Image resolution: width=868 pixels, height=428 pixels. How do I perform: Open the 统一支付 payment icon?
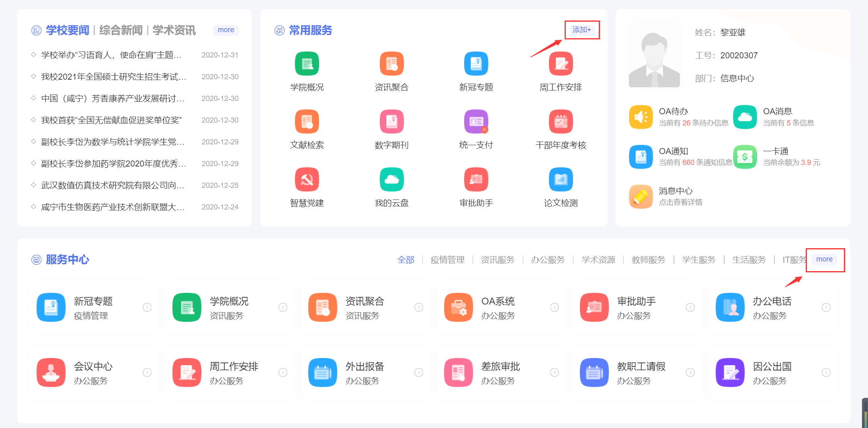(476, 121)
